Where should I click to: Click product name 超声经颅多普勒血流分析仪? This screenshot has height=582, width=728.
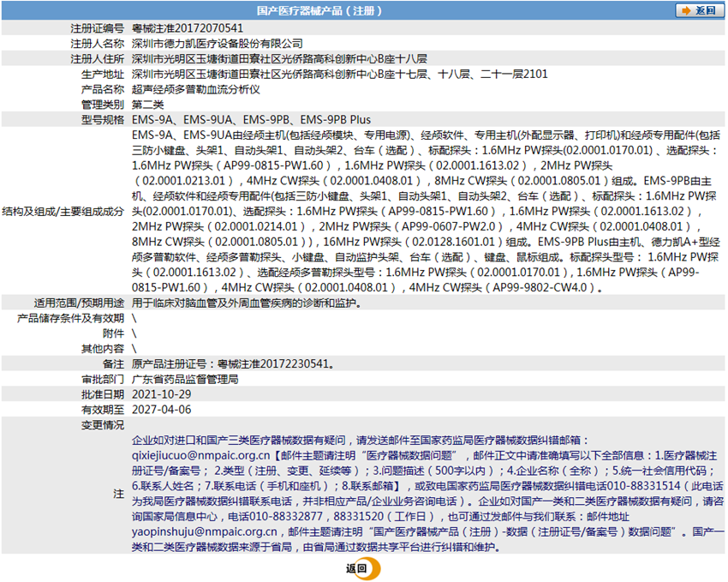(196, 90)
